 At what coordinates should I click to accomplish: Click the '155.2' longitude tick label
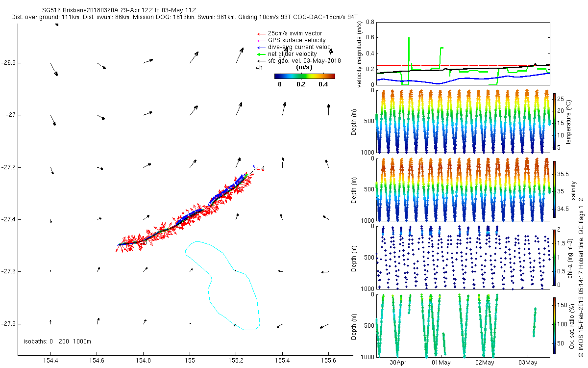(x=236, y=361)
